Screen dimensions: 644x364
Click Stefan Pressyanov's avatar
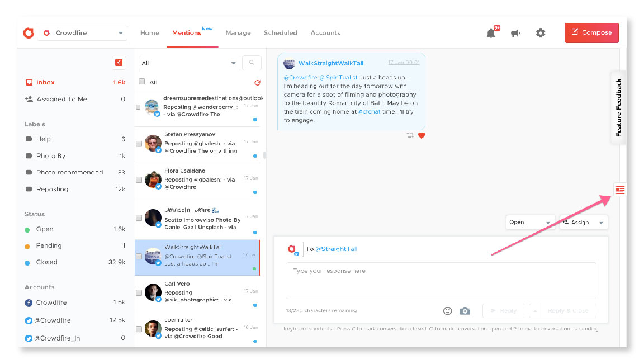pos(153,143)
